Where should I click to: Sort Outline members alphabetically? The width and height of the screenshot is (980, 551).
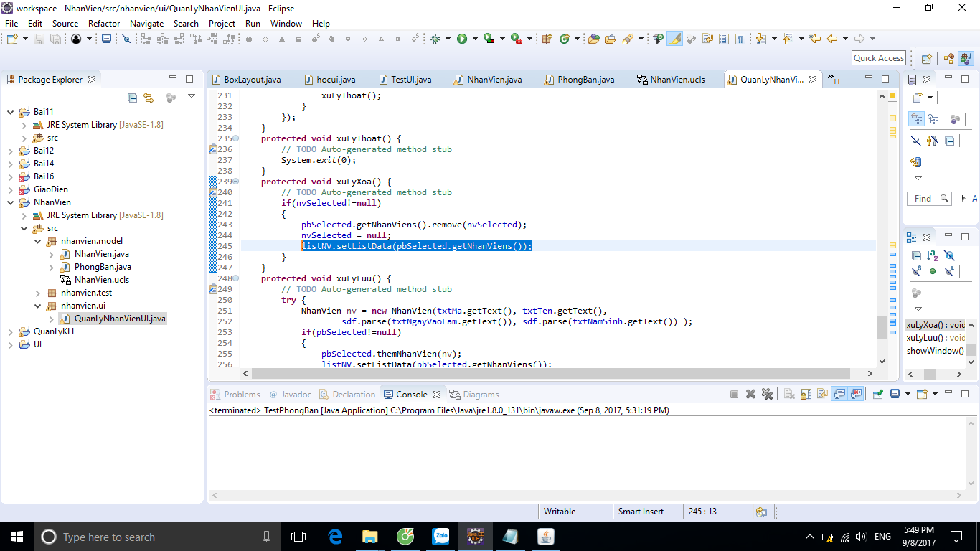(933, 255)
